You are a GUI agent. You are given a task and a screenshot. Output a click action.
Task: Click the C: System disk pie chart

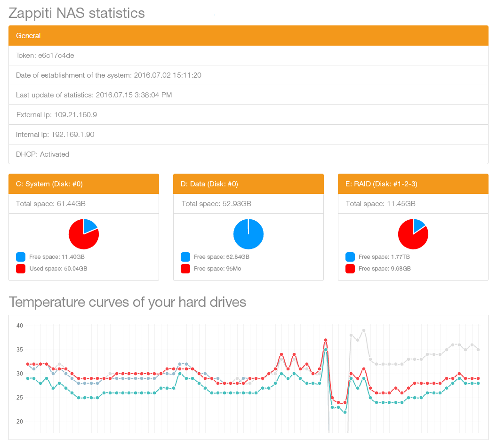pyautogui.click(x=84, y=234)
